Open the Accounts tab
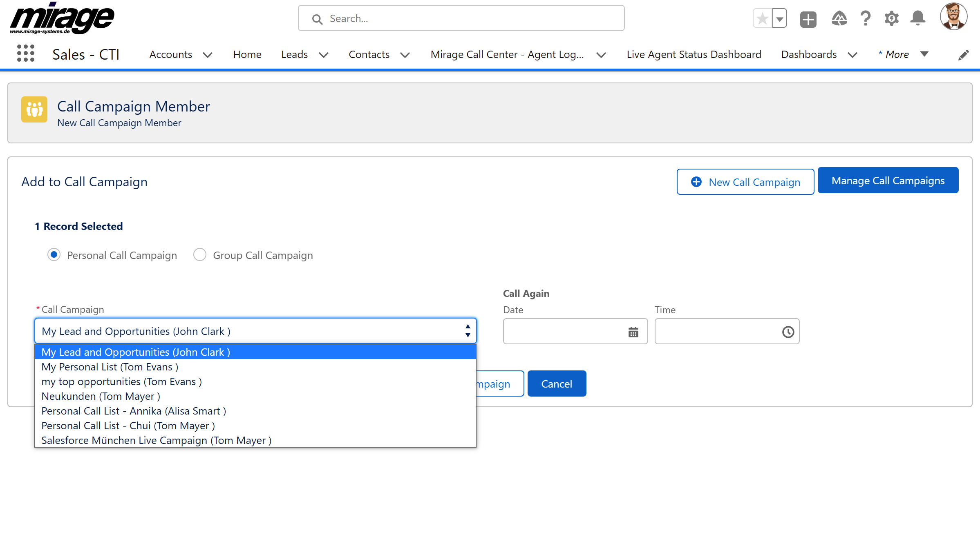This screenshot has width=980, height=544. pos(171,54)
